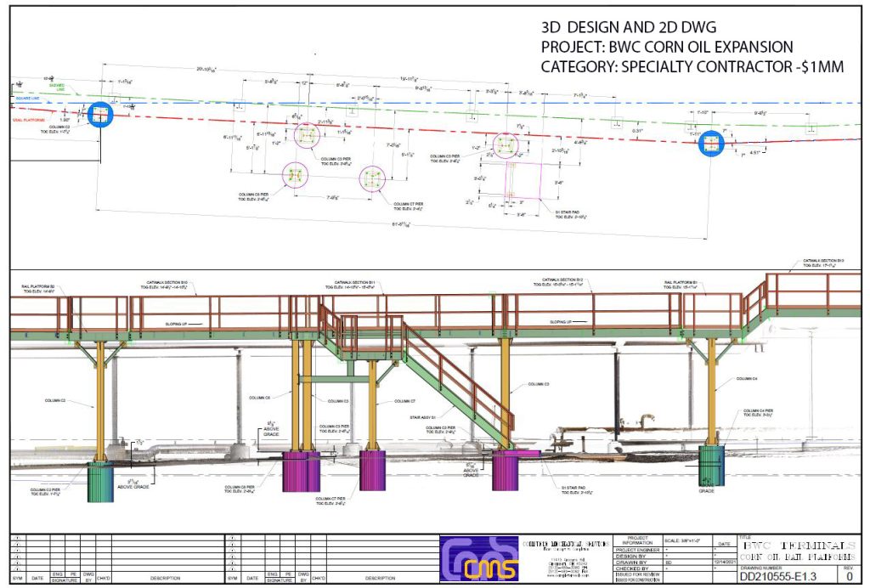The image size is (870, 588).
Task: Click the magenta Column C7 pier in elevation
Action: pyautogui.click(x=372, y=470)
